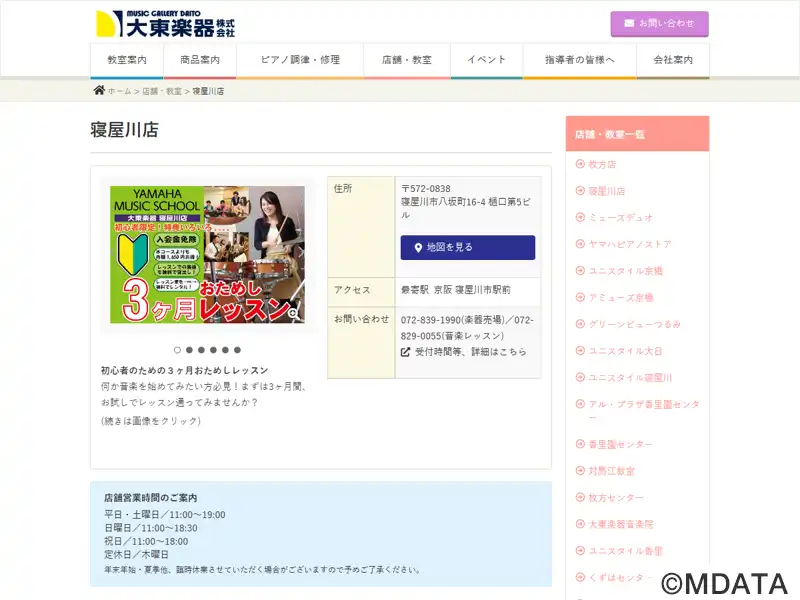Click the arrow icon beside グリーンビューつるみ
Image resolution: width=800 pixels, height=600 pixels.
[x=580, y=324]
